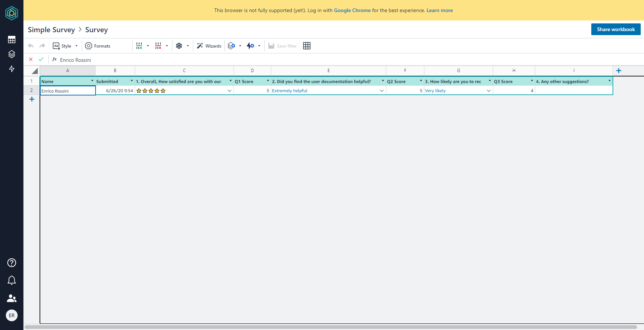Open the Formats menu

98,46
